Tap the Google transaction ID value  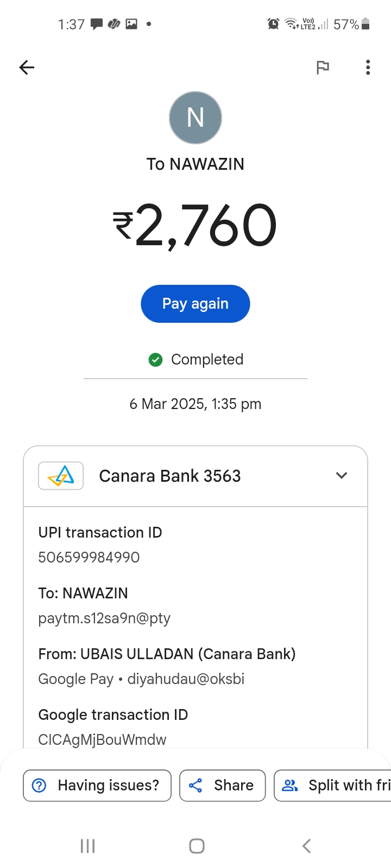102,739
